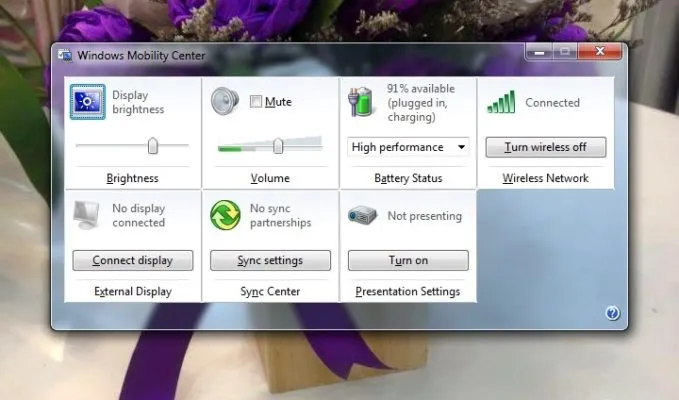Click the Presentation Settings label

[408, 291]
